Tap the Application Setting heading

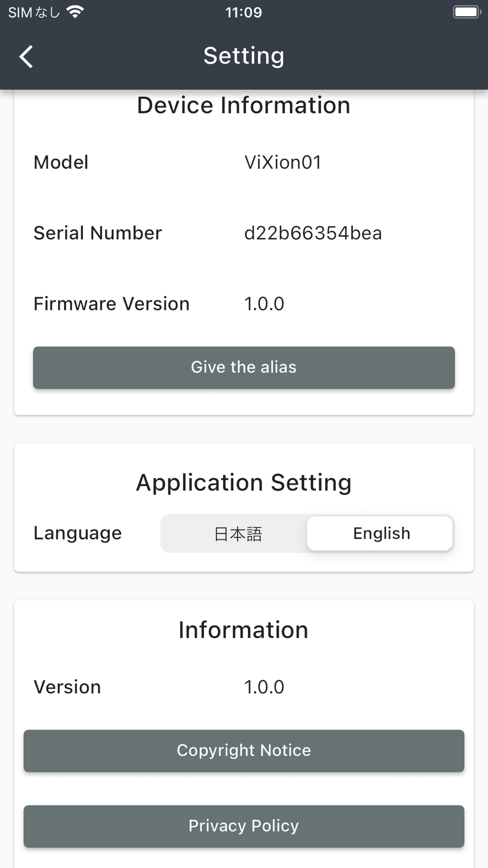pyautogui.click(x=244, y=483)
